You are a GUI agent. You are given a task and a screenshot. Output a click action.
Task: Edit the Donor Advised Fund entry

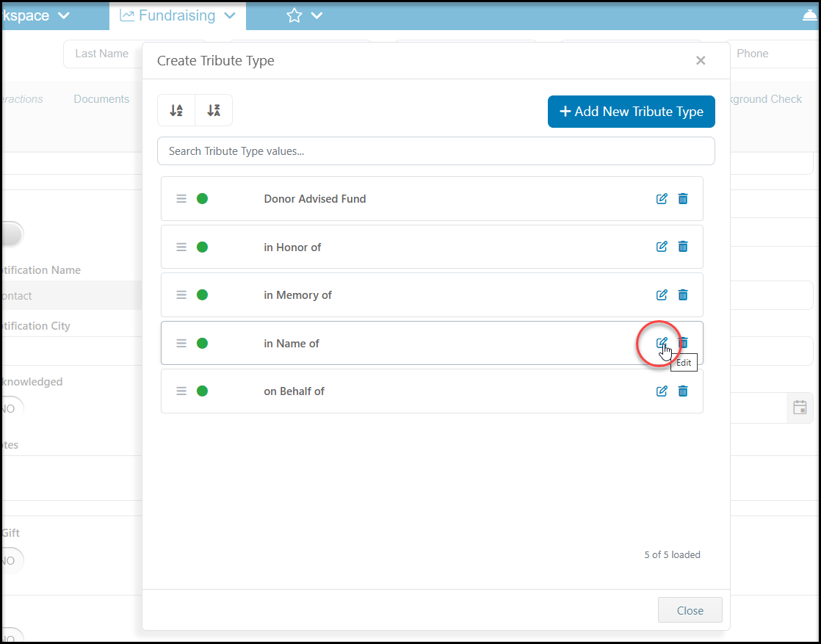click(662, 198)
